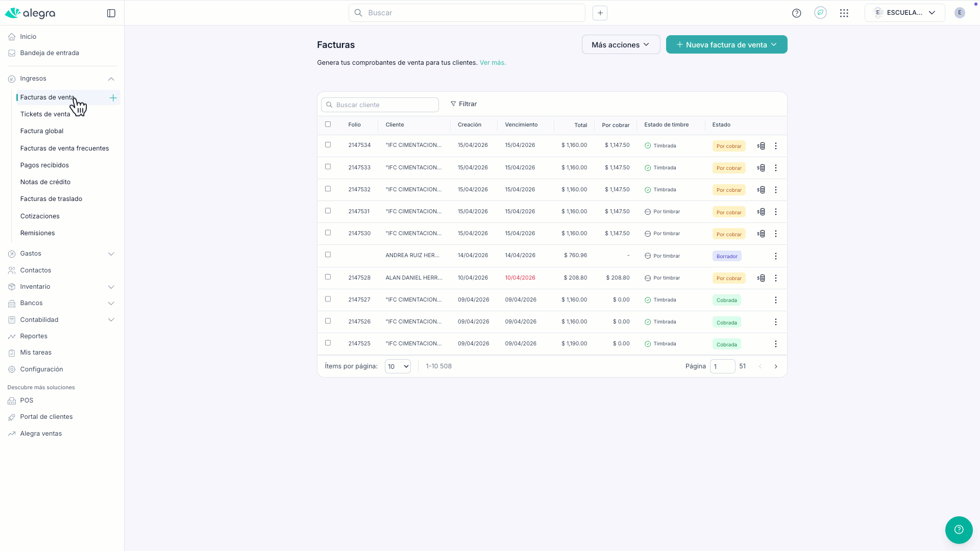Collapse the sidebar with the panel icon
This screenshot has height=551, width=980.
(111, 13)
